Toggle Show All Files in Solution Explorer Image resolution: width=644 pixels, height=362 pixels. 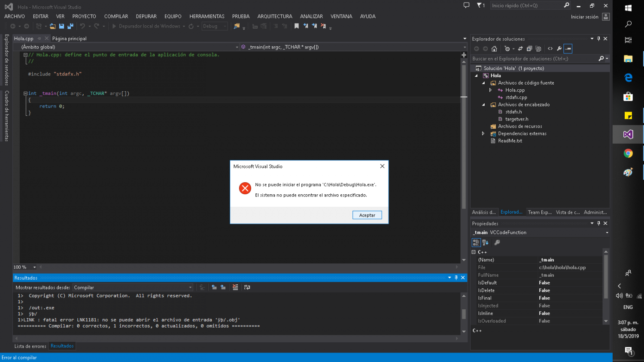(x=538, y=49)
